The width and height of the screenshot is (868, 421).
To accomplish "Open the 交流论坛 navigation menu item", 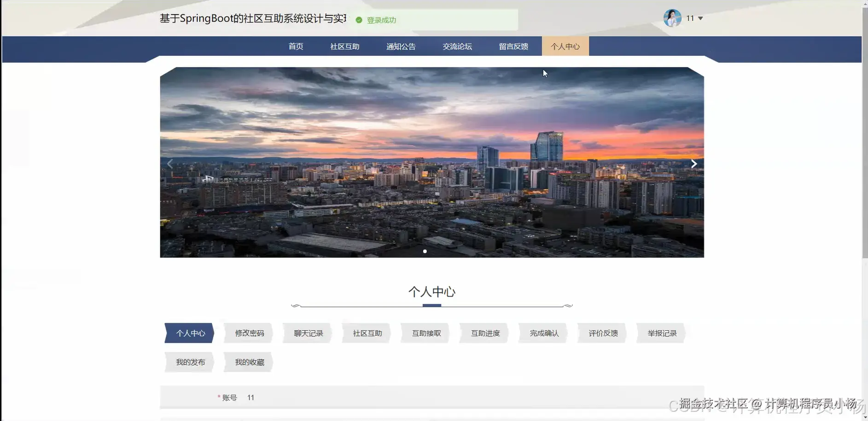I will click(x=457, y=46).
